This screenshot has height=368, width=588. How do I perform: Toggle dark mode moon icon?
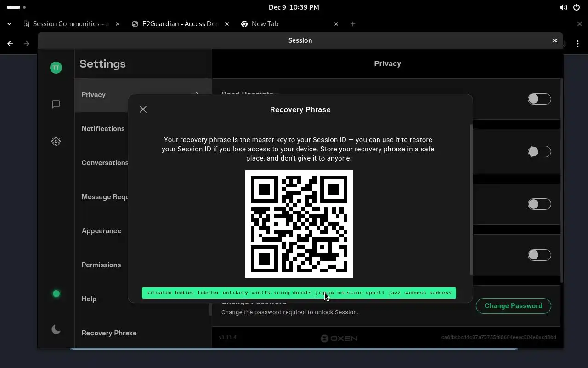pyautogui.click(x=56, y=329)
